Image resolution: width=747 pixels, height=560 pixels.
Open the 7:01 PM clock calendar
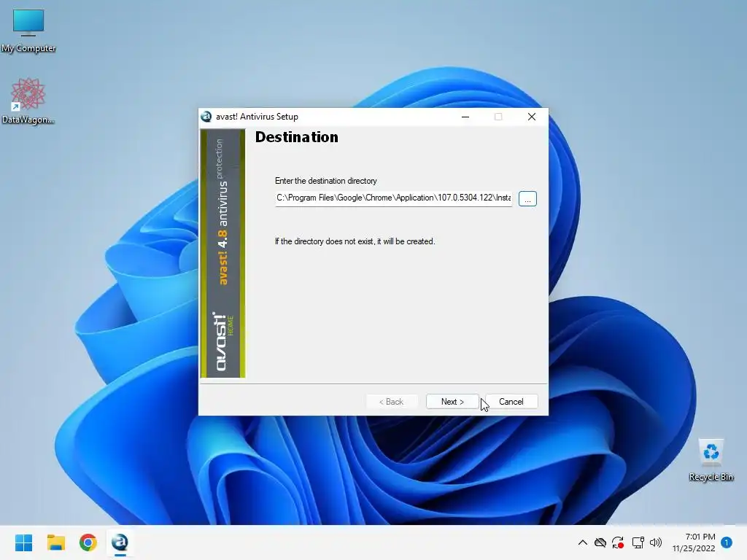694,542
